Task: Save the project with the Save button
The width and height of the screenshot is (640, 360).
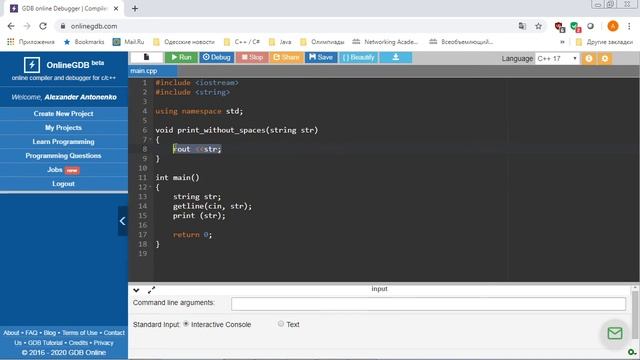Action: 321,57
